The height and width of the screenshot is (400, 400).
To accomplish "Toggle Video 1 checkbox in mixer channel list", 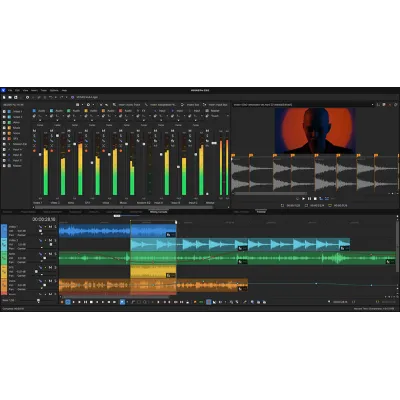I will 4,112.
